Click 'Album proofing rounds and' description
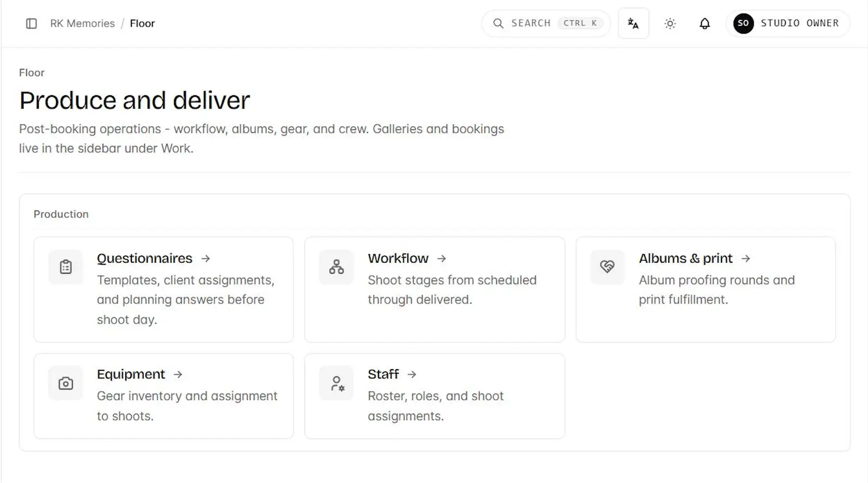Screen dimensions: 868x483 [x=717, y=280]
